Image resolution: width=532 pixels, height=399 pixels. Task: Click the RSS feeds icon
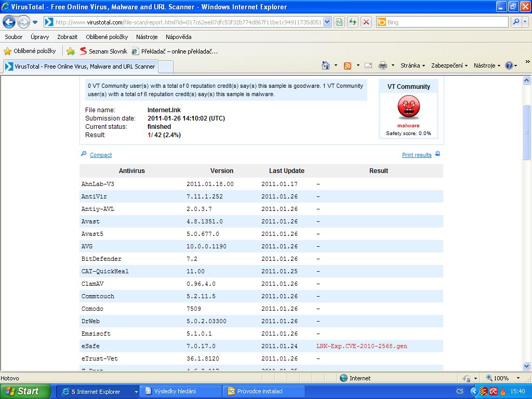click(348, 65)
